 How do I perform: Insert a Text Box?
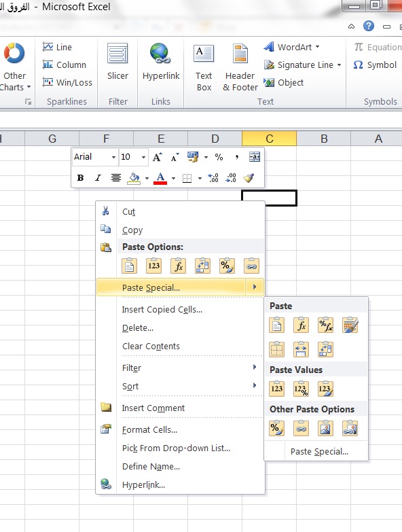point(204,67)
